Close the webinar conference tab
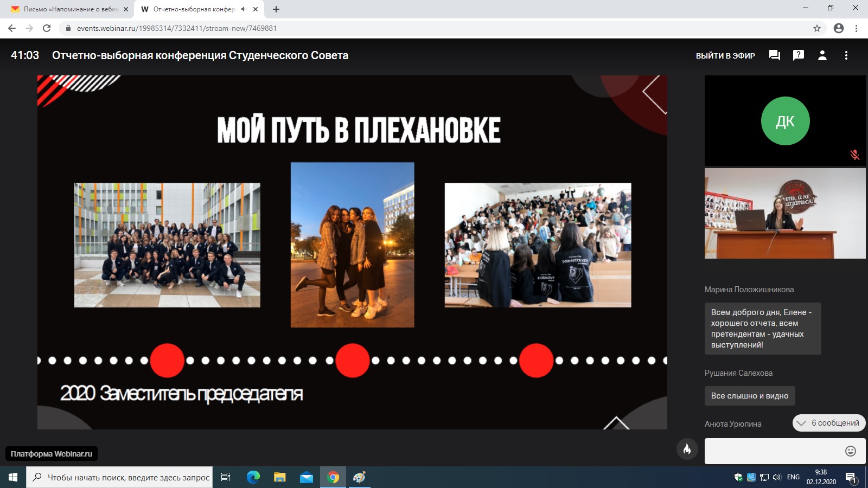This screenshot has width=868, height=488. pos(256,9)
